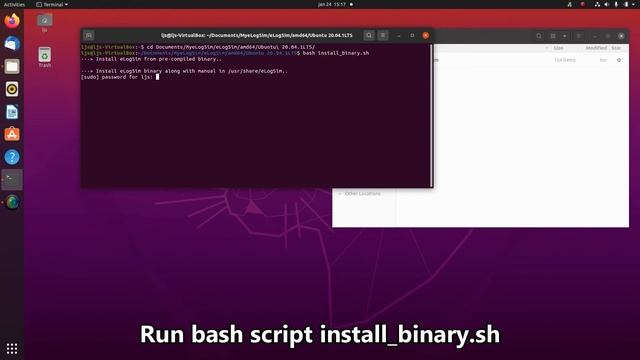Click the '/usr/share/eLogSim' install message line
Image resolution: width=640 pixels, height=360 pixels.
click(x=184, y=71)
